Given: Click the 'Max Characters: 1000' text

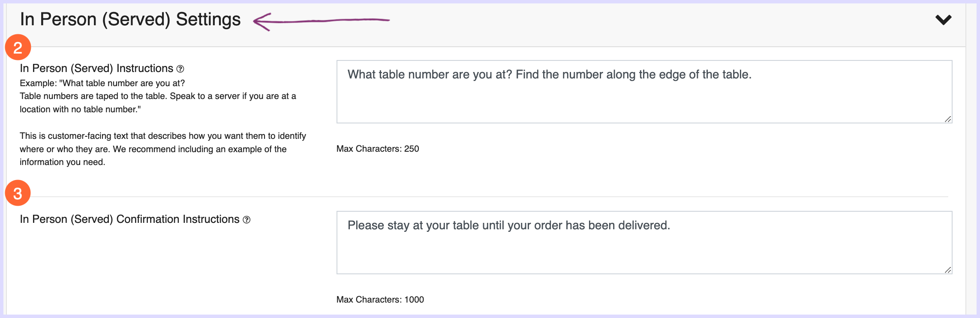Looking at the screenshot, I should pyautogui.click(x=380, y=300).
